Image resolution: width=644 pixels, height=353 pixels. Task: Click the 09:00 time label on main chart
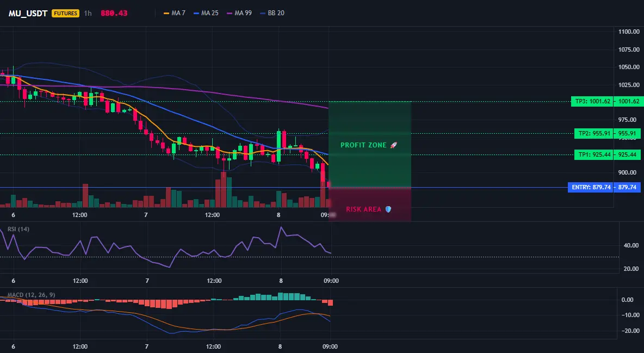(x=329, y=215)
